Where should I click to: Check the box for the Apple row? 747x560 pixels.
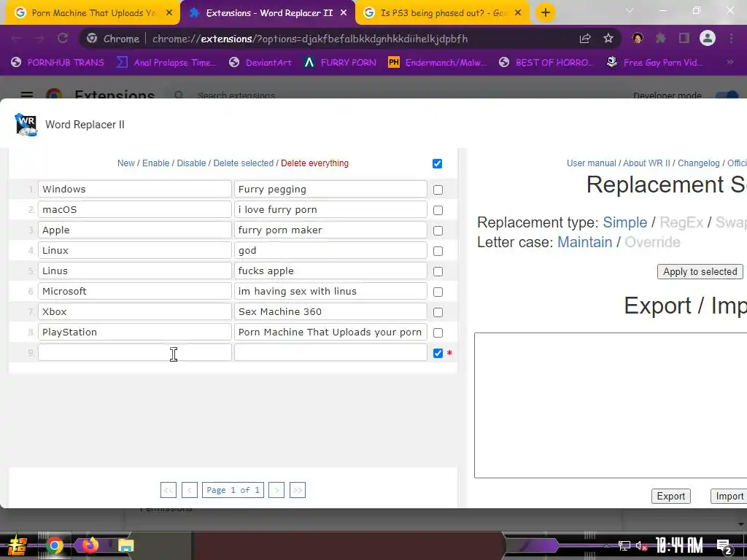tap(438, 231)
